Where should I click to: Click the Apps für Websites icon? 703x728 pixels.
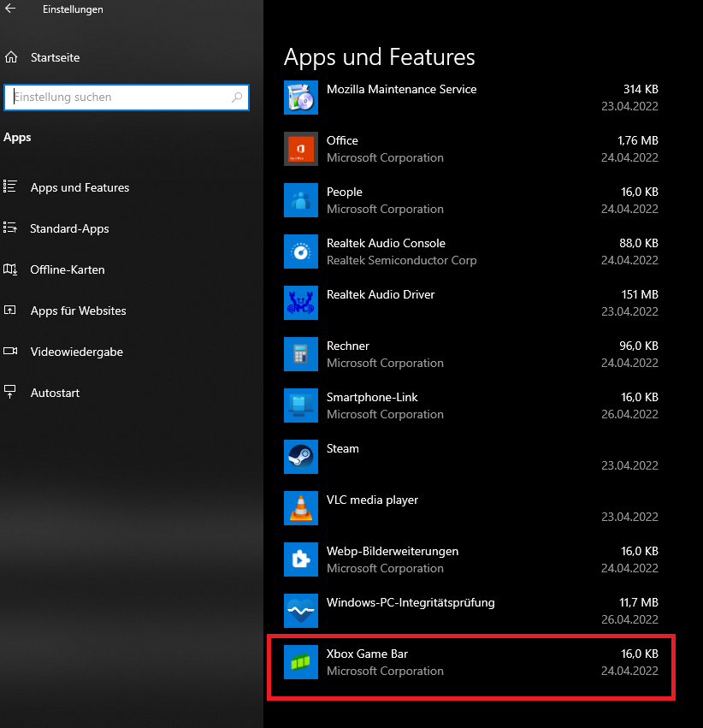[x=10, y=310]
